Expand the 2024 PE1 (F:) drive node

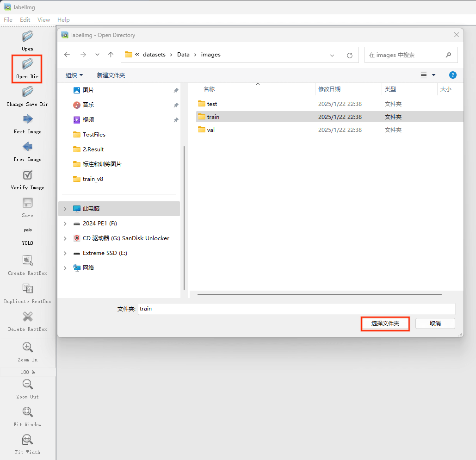(x=65, y=224)
